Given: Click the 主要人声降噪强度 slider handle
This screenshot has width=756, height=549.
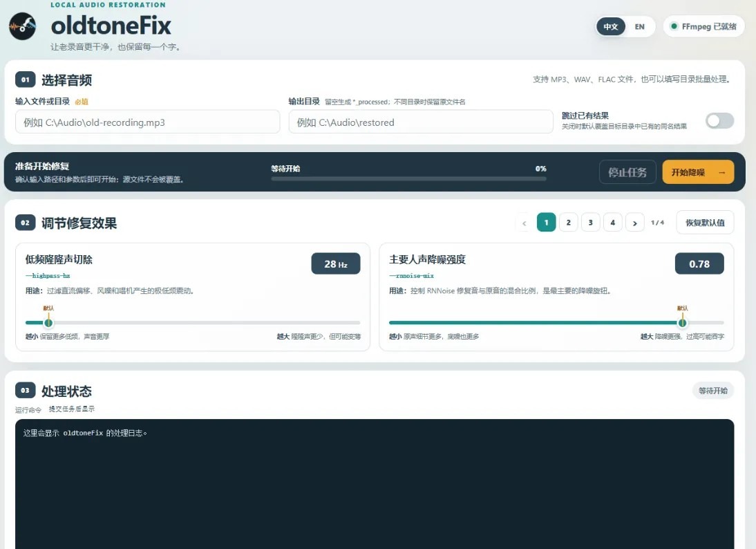Looking at the screenshot, I should tap(682, 323).
